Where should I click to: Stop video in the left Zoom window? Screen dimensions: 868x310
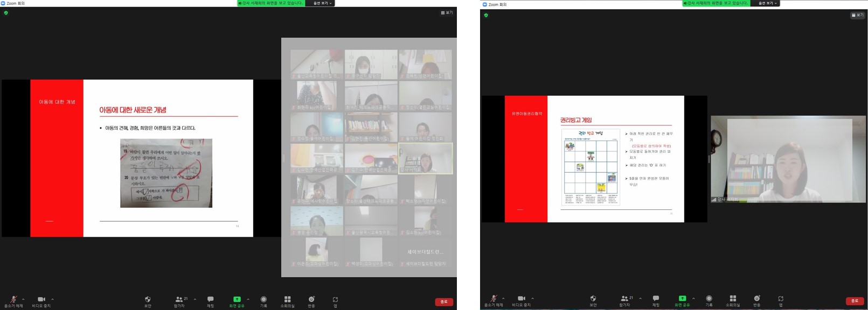pos(41,300)
